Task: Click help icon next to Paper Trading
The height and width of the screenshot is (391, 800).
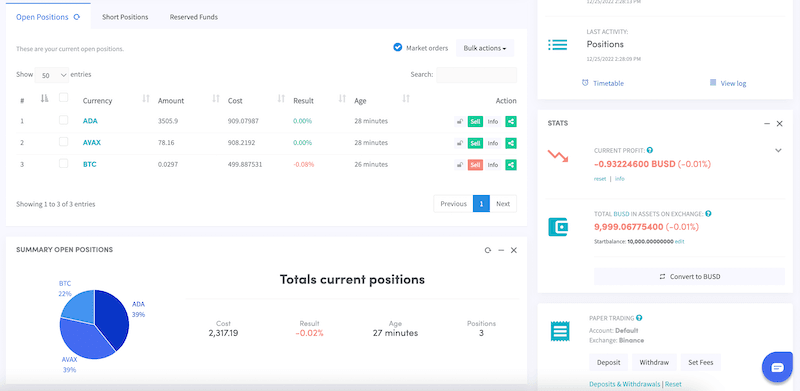Action: click(x=639, y=317)
